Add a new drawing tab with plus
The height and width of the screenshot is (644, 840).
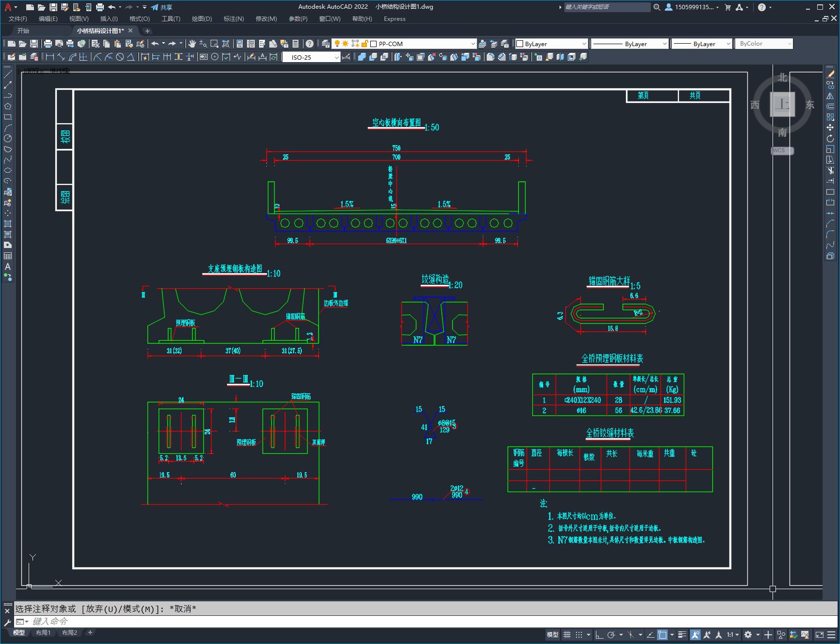(x=148, y=31)
